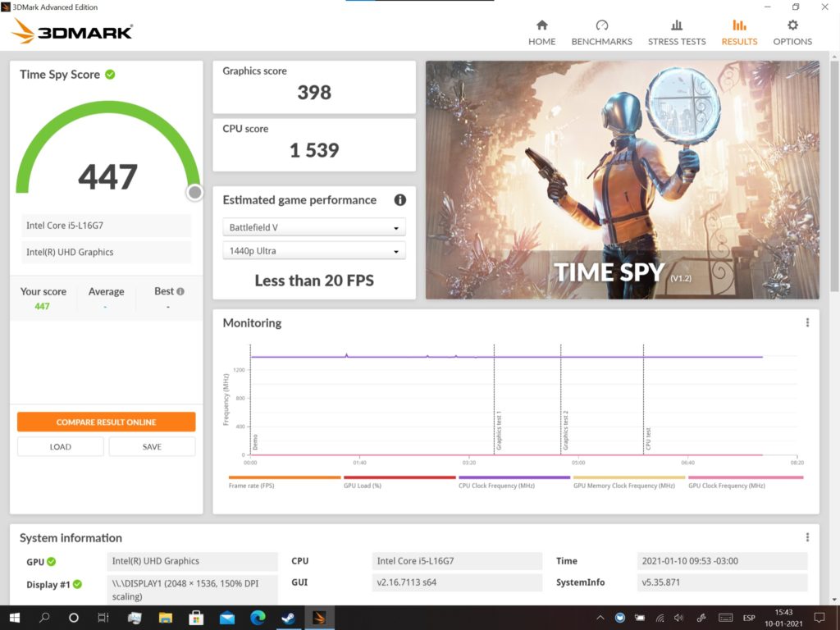Open the OPTIONS gear page

[x=792, y=32]
